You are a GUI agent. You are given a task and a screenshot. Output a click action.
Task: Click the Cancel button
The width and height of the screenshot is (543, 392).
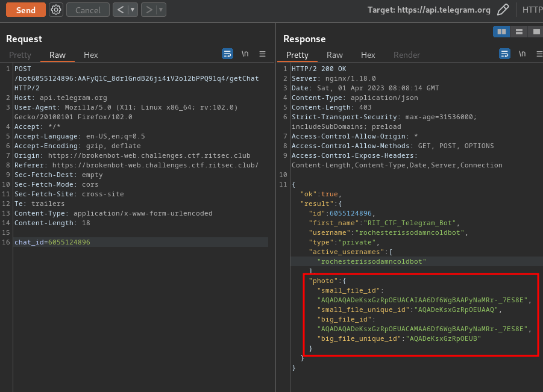(x=88, y=10)
